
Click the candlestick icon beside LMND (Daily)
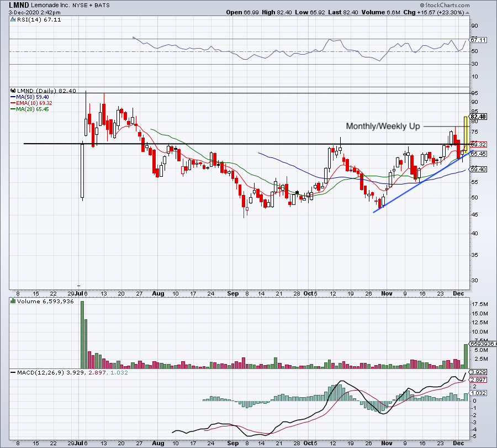coord(13,91)
